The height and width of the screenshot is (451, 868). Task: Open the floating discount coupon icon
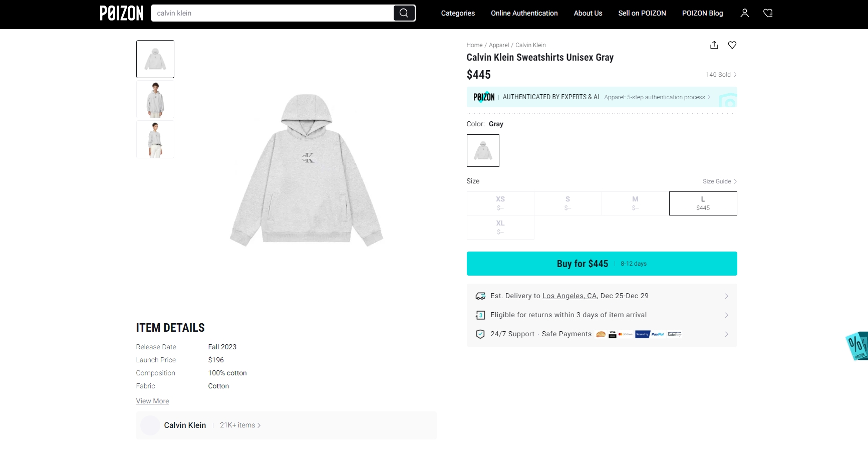point(857,345)
